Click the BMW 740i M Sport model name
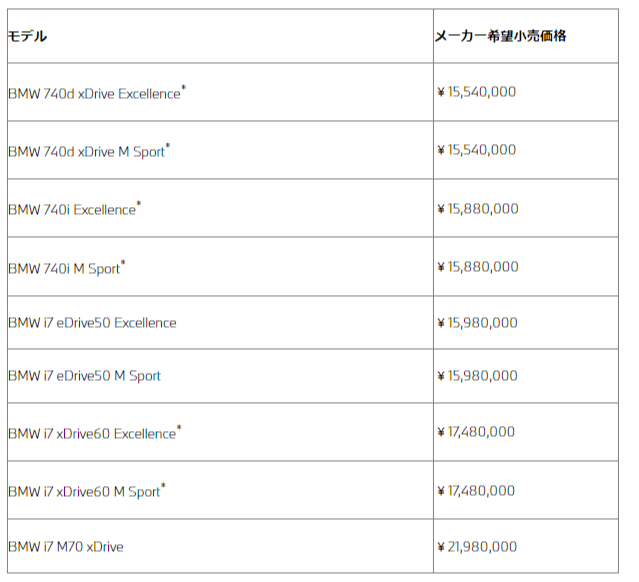Screen dimensions: 639x582 [x=66, y=267]
